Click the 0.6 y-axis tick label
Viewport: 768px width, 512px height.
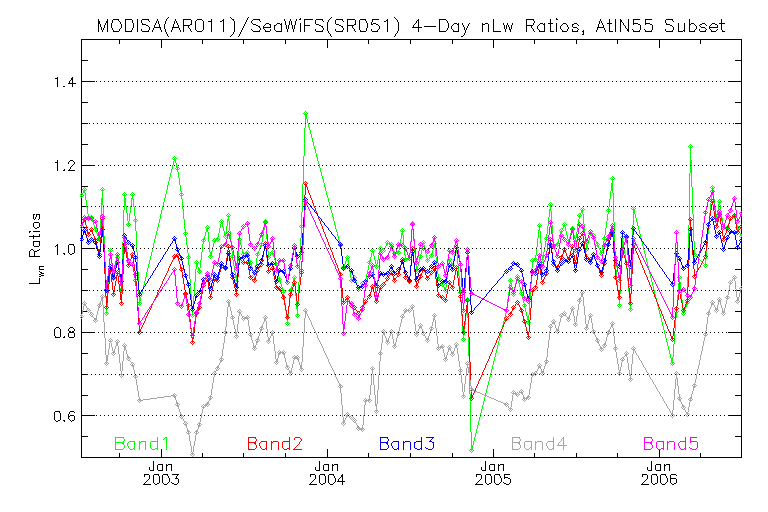65,416
